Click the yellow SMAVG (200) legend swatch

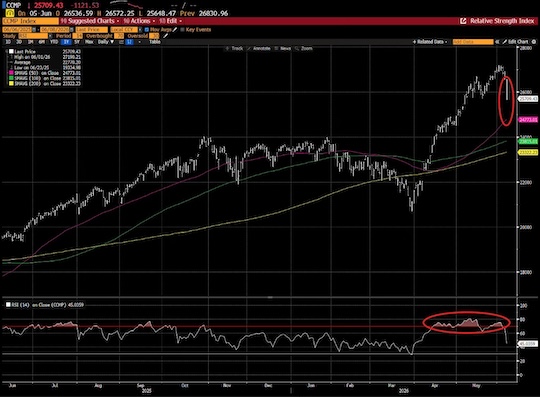click(11, 84)
